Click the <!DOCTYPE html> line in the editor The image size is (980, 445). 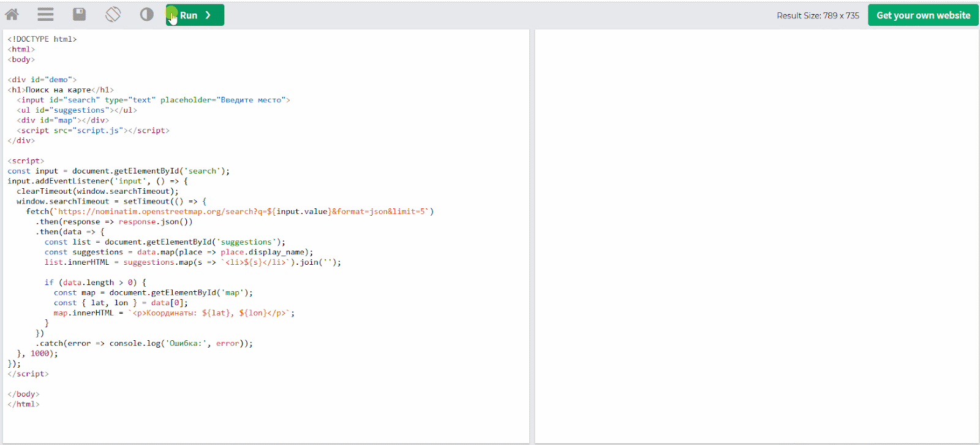point(42,39)
